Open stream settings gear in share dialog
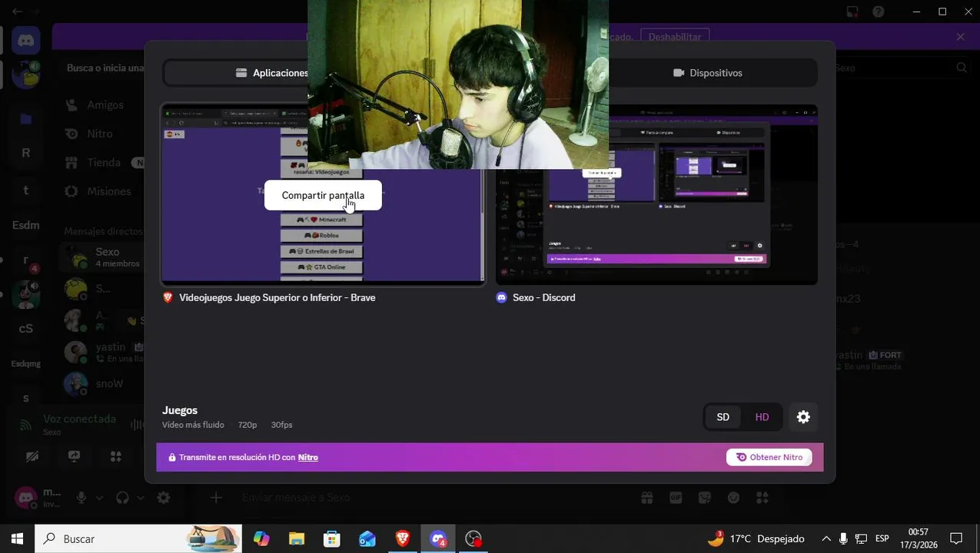 point(803,417)
